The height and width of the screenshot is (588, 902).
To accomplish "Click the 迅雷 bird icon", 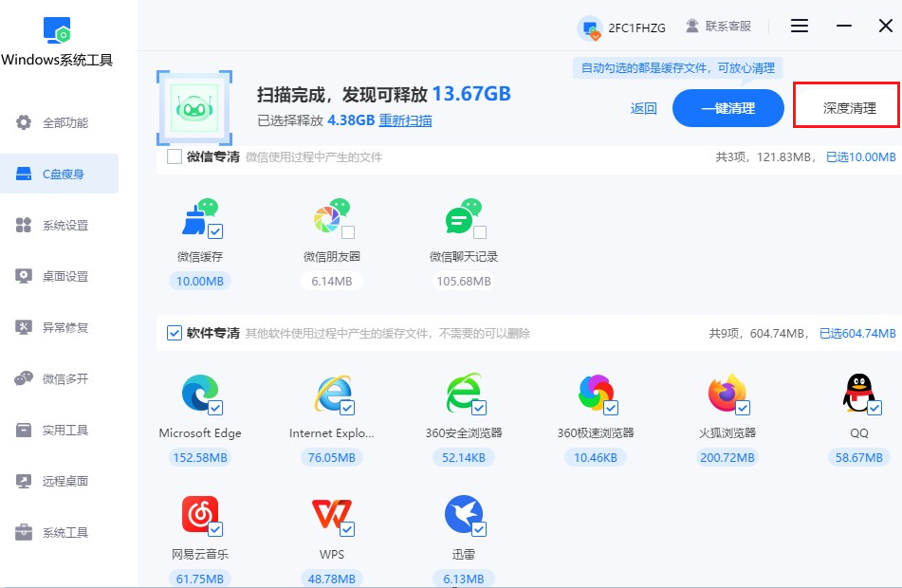I will 463,514.
